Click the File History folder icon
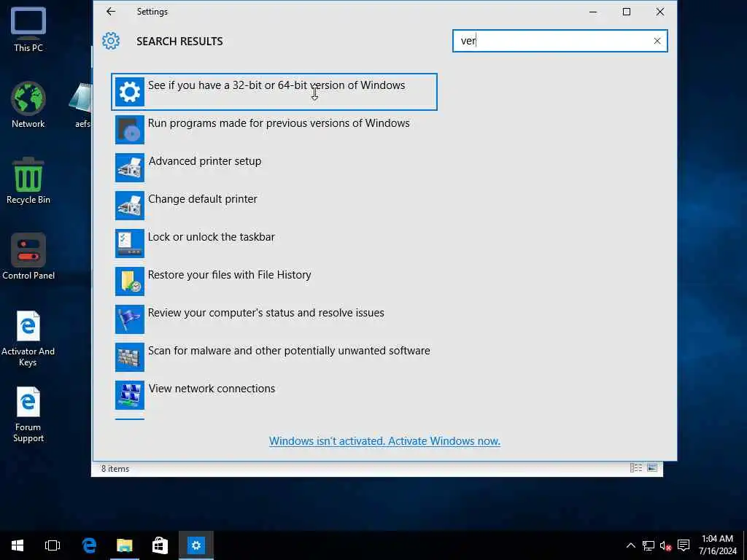Image resolution: width=747 pixels, height=560 pixels. 130,281
